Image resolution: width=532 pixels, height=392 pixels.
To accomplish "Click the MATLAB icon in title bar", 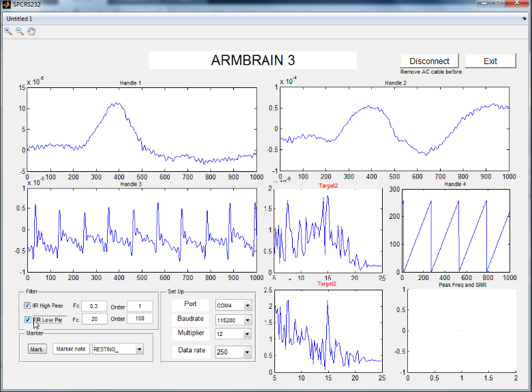I will click(x=6, y=4).
